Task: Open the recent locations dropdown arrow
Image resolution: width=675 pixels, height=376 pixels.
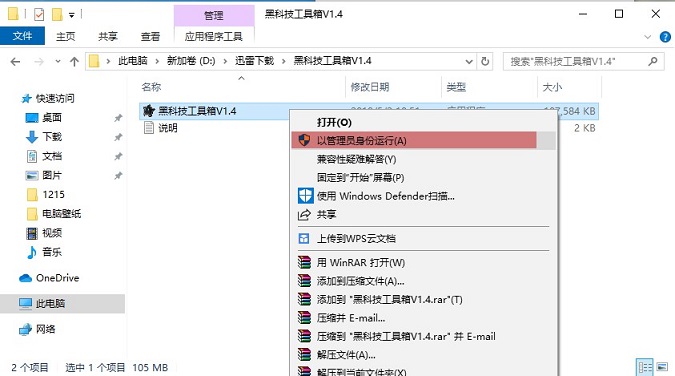Action: tap(58, 62)
